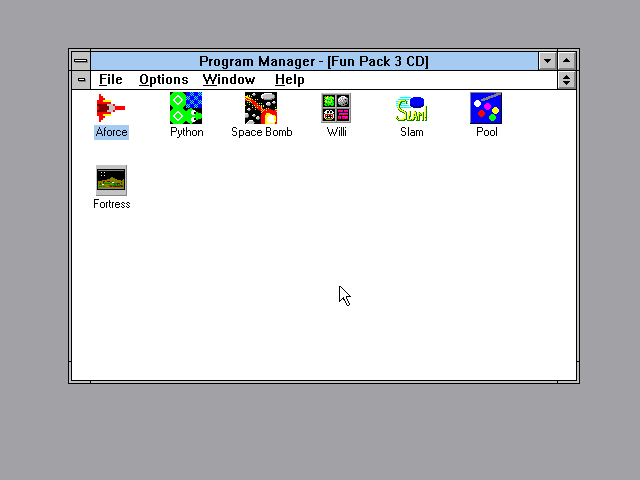Image resolution: width=640 pixels, height=480 pixels.
Task: Click the Slam program icon
Action: pos(411,108)
